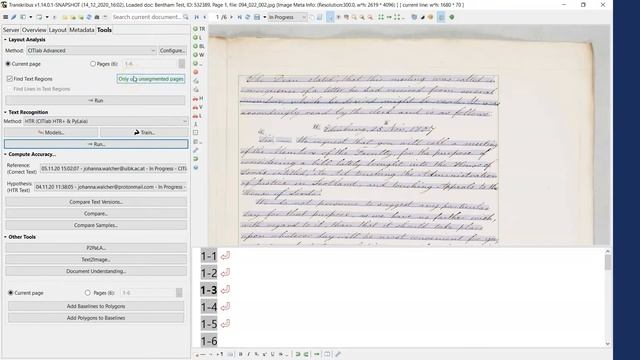Run the Text Recognition
The height and width of the screenshot is (360, 640).
96,144
